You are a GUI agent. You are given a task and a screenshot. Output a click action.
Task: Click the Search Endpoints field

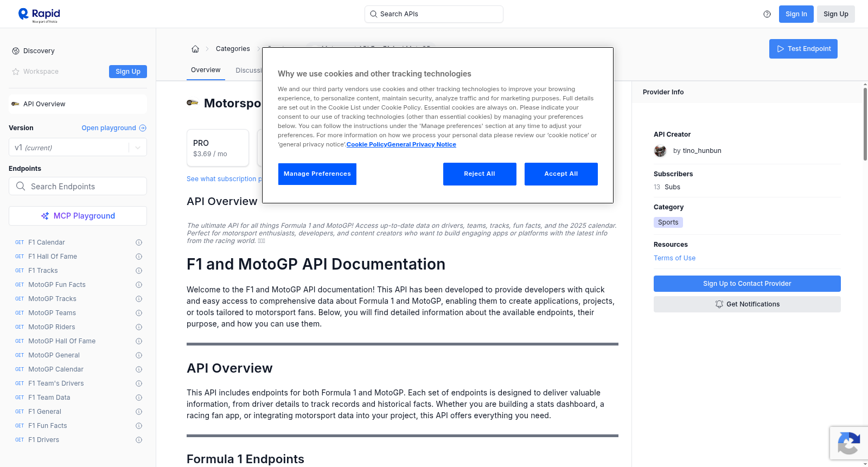point(78,186)
